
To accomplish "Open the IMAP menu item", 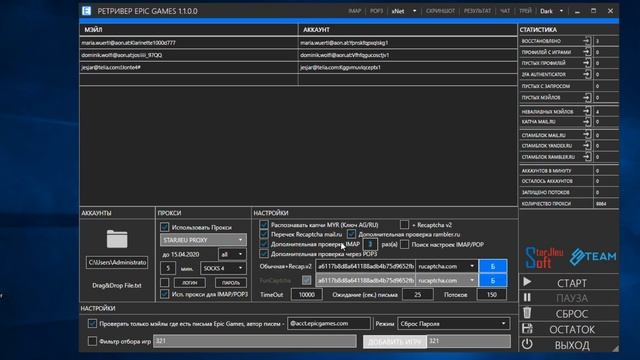I will pyautogui.click(x=355, y=11).
